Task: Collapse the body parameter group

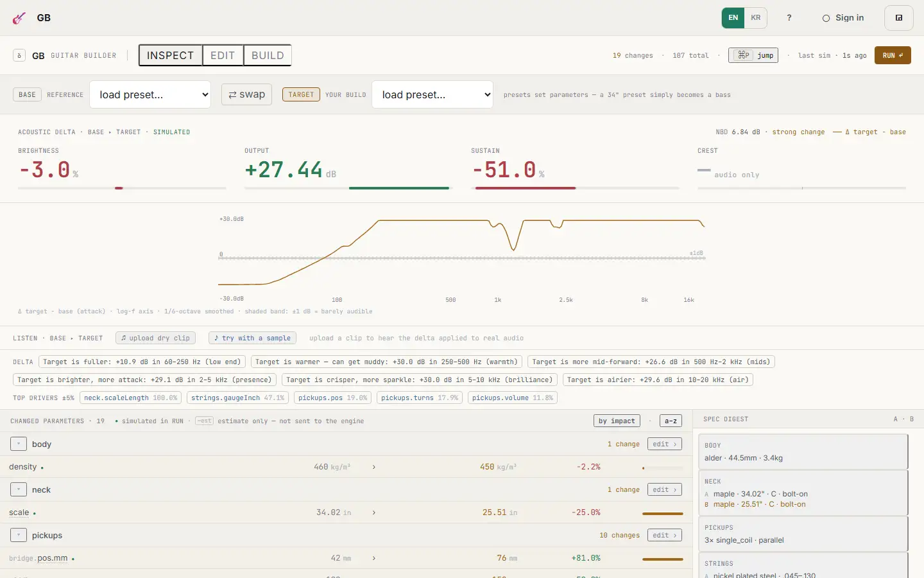Action: click(19, 444)
